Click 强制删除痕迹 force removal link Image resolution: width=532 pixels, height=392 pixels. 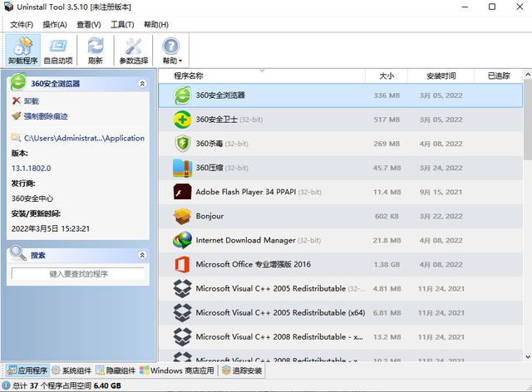[x=46, y=116]
